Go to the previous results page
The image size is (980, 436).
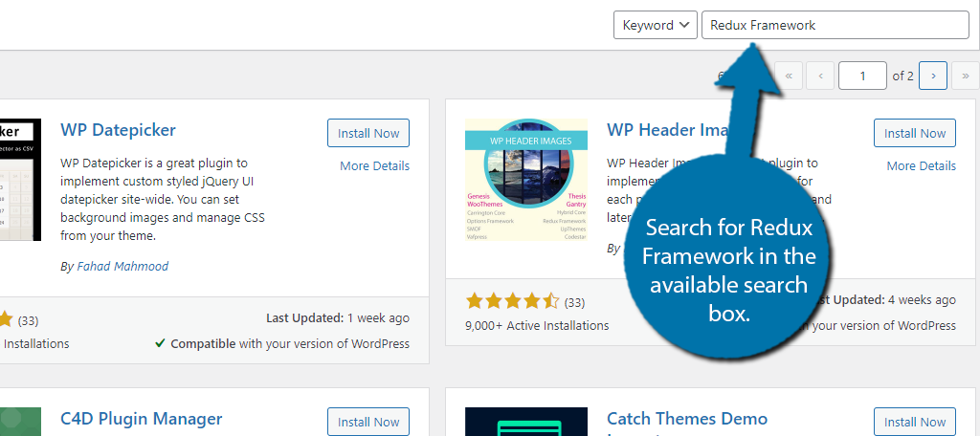pyautogui.click(x=820, y=76)
